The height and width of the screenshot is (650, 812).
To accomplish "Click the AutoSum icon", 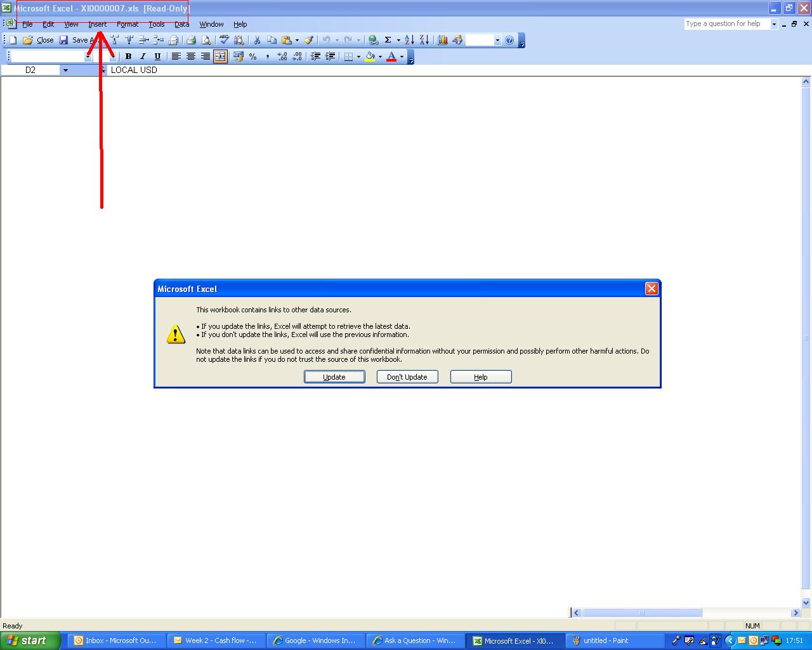I will (390, 40).
